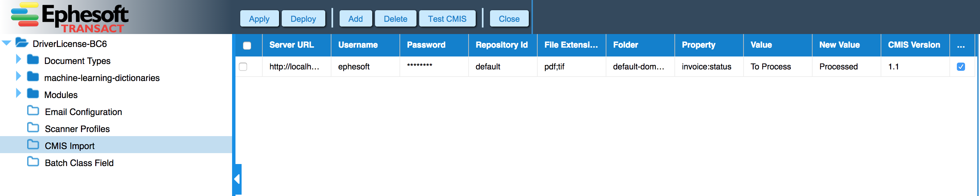Screen dimensions: 980x196
Task: Collapse the DriverLicense-BC6 tree node
Action: (x=6, y=43)
